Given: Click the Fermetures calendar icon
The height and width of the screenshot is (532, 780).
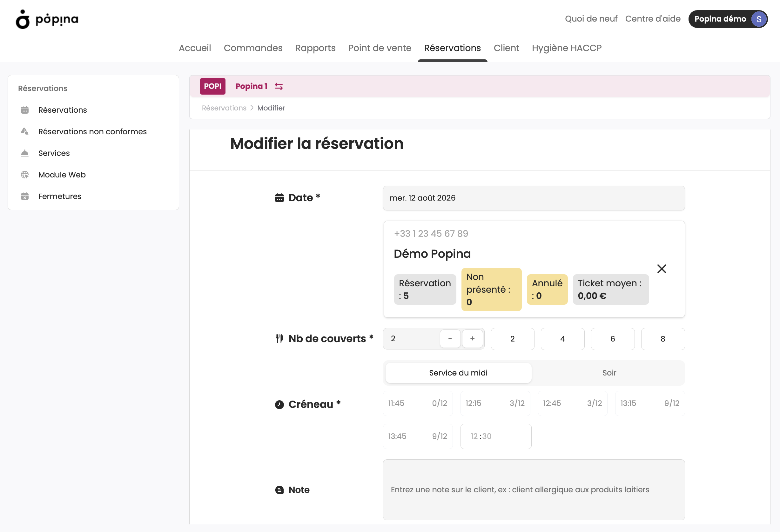Looking at the screenshot, I should tap(25, 196).
